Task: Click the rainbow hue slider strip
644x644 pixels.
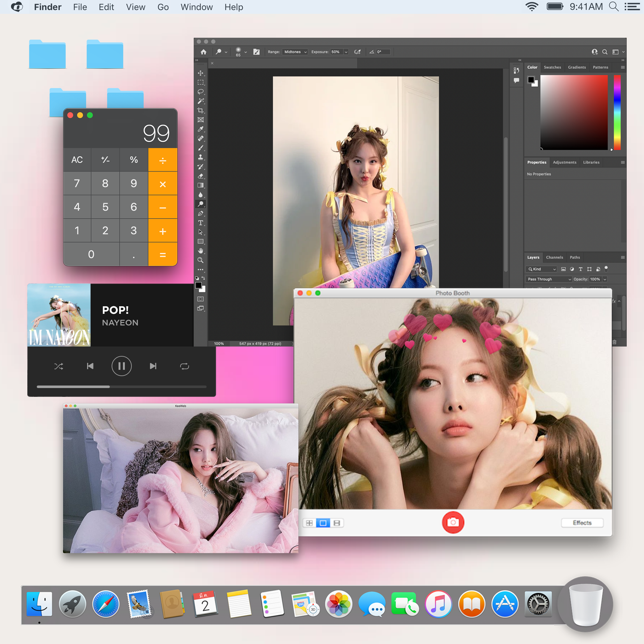Action: coord(617,112)
